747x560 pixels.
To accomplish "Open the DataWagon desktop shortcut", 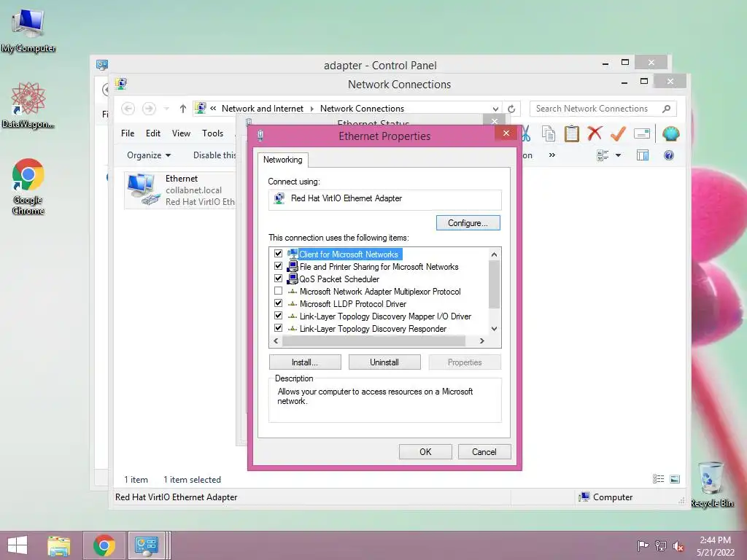I will (28, 105).
